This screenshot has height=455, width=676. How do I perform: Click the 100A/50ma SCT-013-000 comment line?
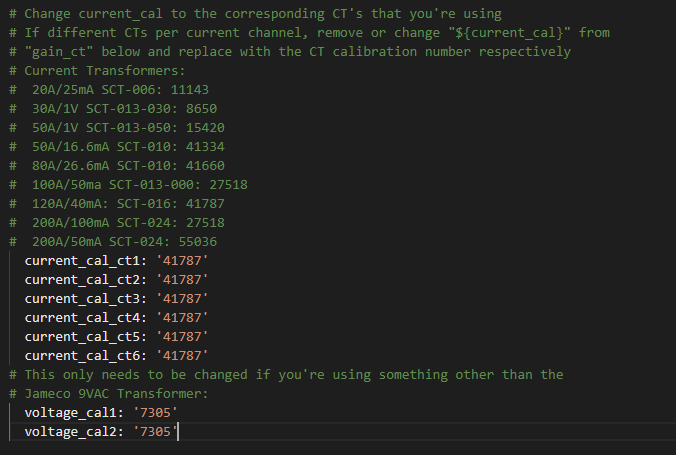click(x=128, y=185)
